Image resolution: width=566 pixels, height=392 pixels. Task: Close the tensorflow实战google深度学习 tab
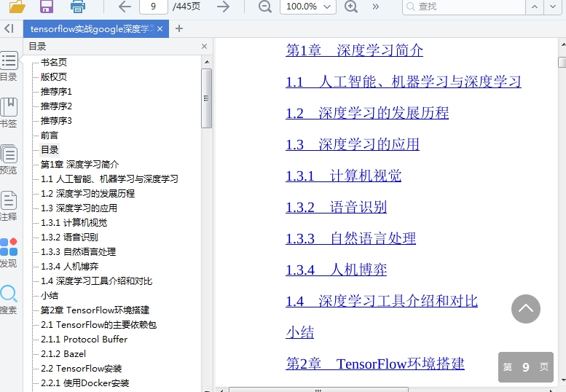pyautogui.click(x=160, y=29)
